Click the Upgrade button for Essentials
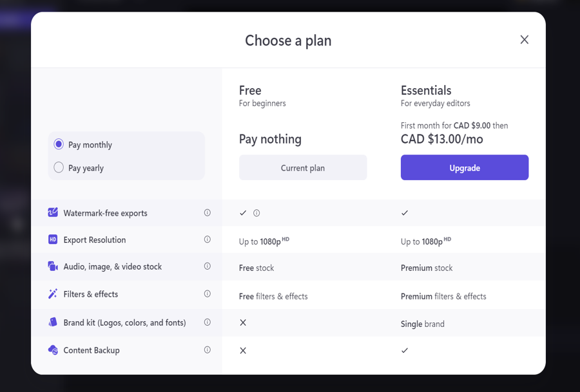This screenshot has height=392, width=580. 465,167
